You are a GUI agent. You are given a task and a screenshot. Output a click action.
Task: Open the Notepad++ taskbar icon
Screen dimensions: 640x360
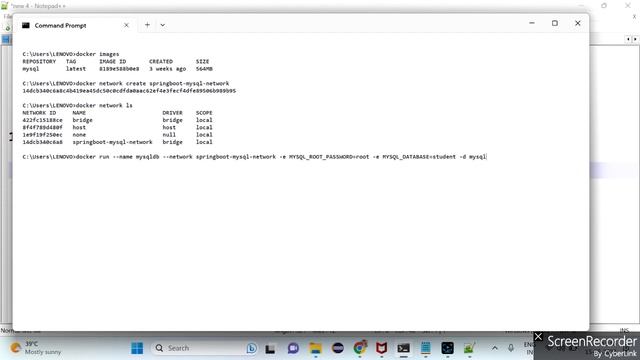[469, 348]
